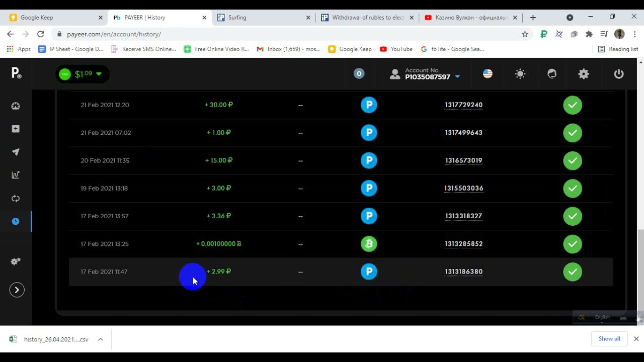Select the date 20 Feb 2021 11:35
644x362 pixels.
[105, 160]
